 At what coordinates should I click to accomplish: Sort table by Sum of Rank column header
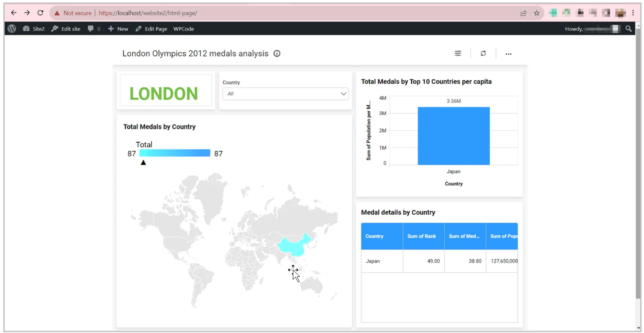423,236
